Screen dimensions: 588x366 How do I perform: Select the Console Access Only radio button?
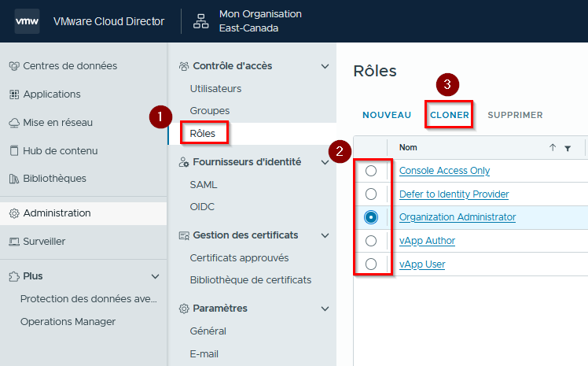click(x=371, y=171)
